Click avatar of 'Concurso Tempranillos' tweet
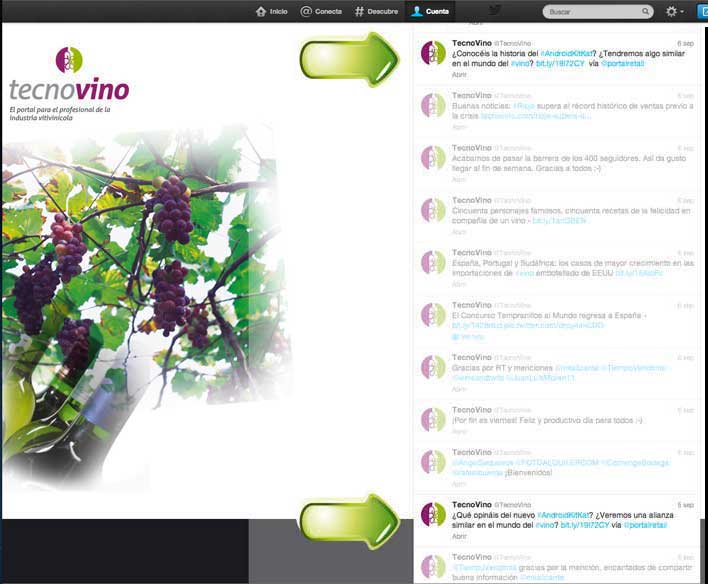This screenshot has width=708, height=584. click(433, 315)
